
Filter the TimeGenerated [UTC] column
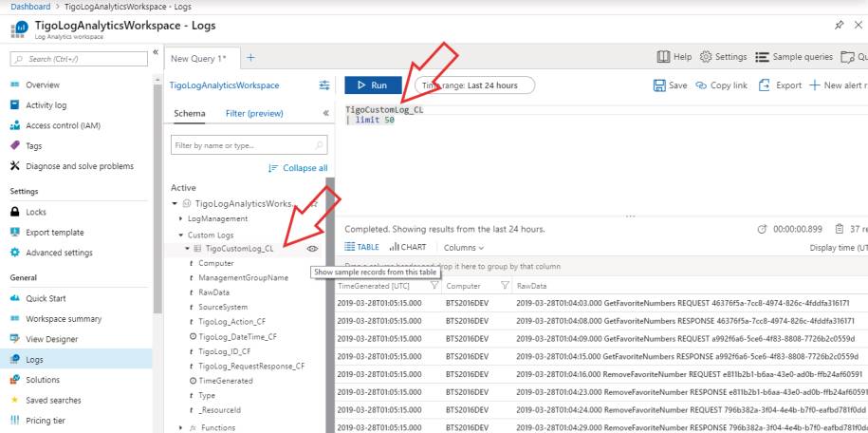coord(434,286)
